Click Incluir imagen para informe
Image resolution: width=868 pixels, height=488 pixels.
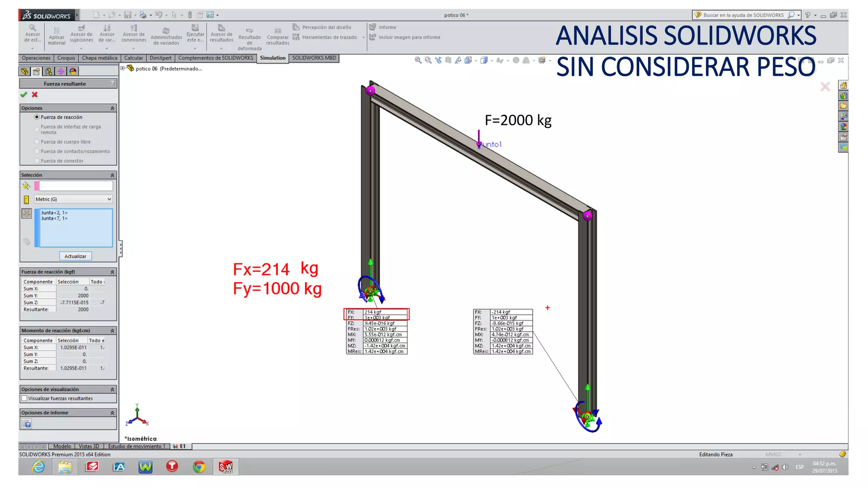pyautogui.click(x=405, y=37)
